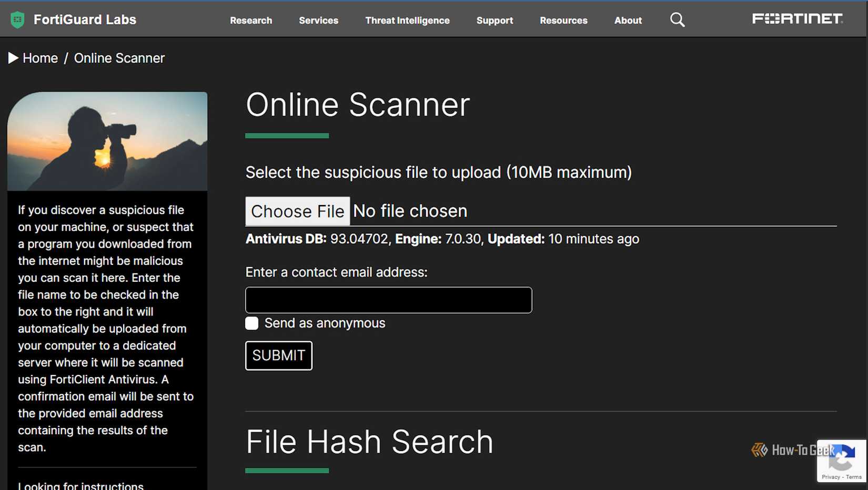Select the Research menu item

[x=251, y=21]
